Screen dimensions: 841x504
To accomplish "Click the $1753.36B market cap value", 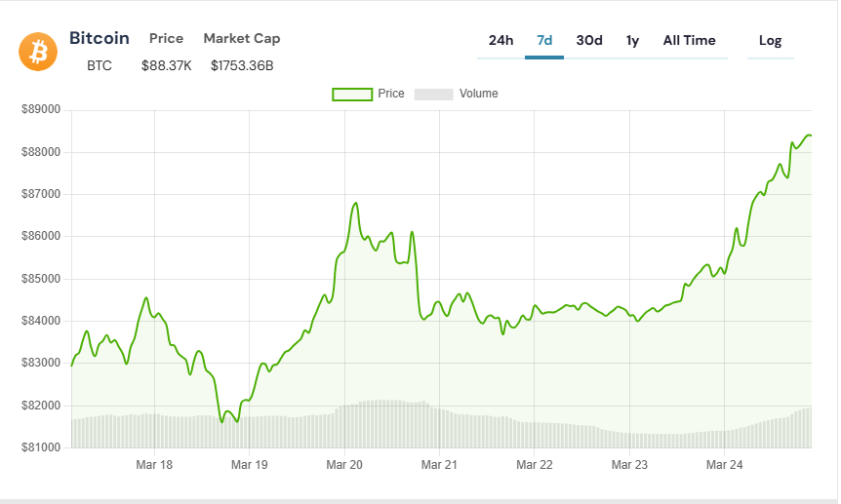I will 242,66.
